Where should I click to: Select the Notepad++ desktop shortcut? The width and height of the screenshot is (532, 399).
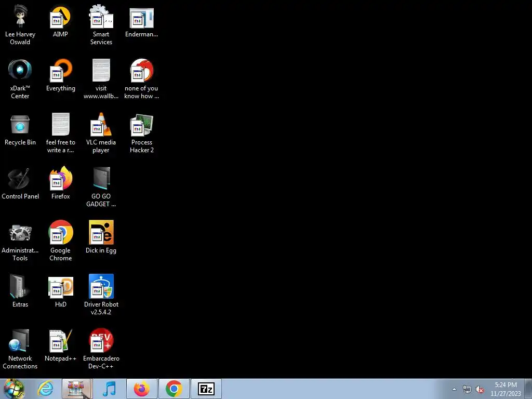(60, 345)
